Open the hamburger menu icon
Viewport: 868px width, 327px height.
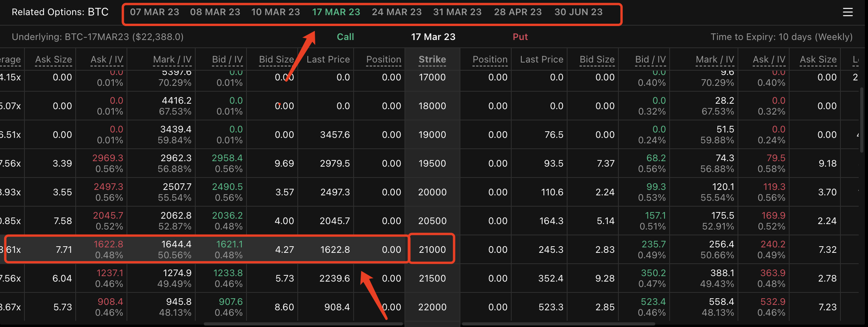[848, 12]
